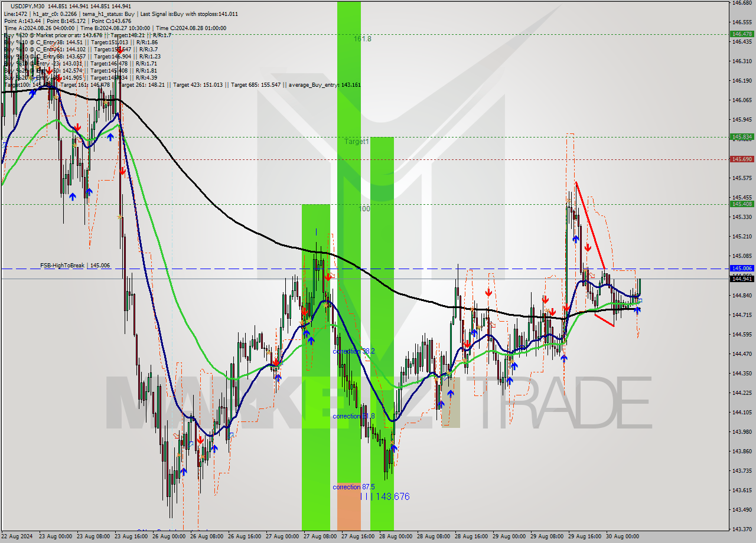Select the 161.8 Fibonacci level label
This screenshot has width=756, height=543.
[363, 39]
